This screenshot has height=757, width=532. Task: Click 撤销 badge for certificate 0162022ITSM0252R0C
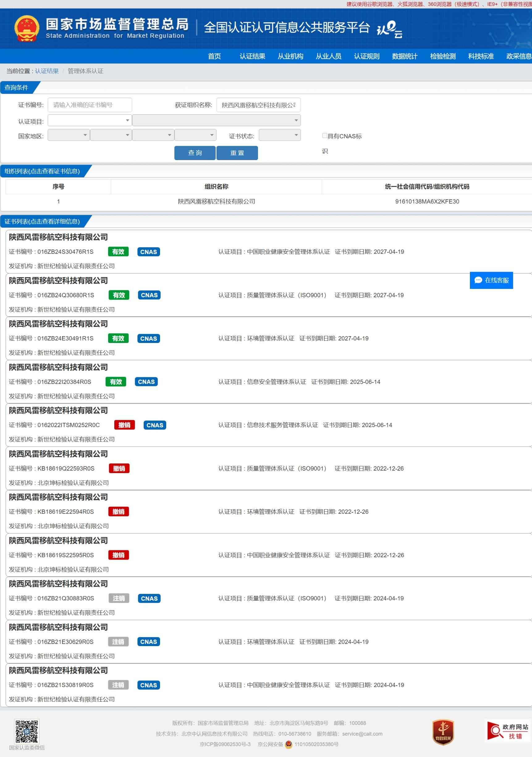click(x=124, y=425)
